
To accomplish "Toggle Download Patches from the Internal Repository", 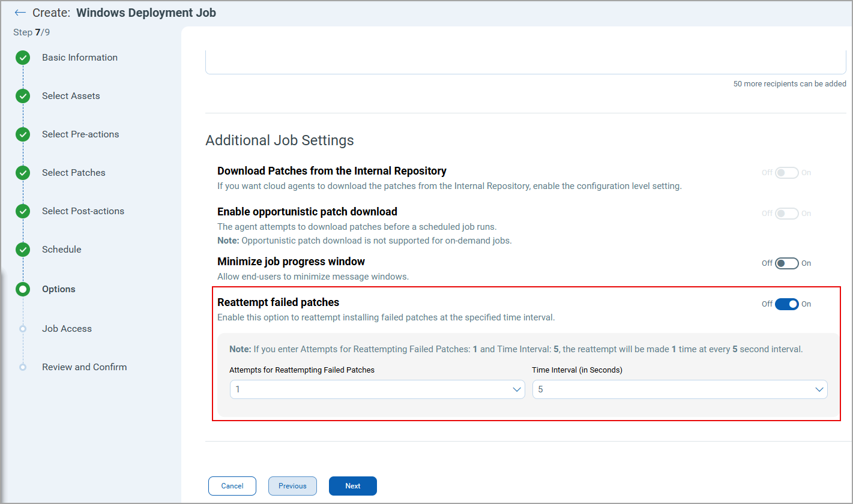I will tap(786, 173).
